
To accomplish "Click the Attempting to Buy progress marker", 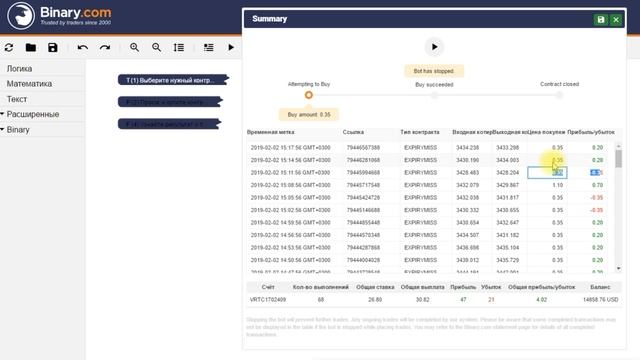I will [309, 95].
